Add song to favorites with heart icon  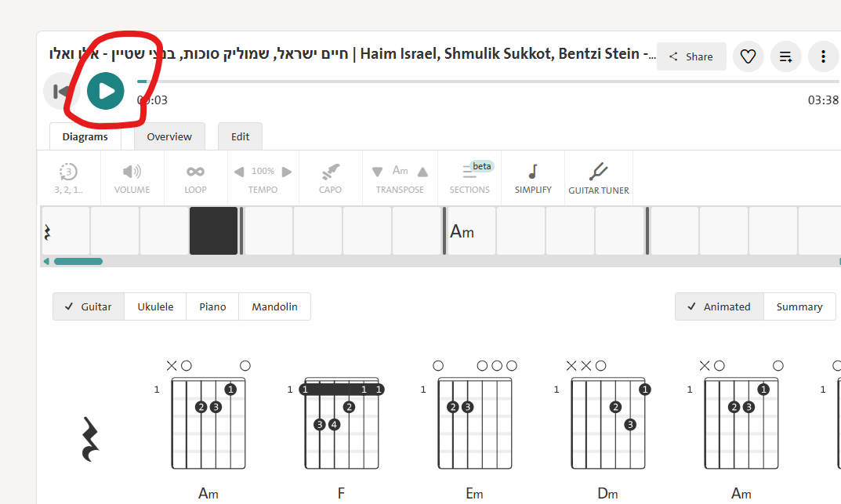(x=748, y=56)
